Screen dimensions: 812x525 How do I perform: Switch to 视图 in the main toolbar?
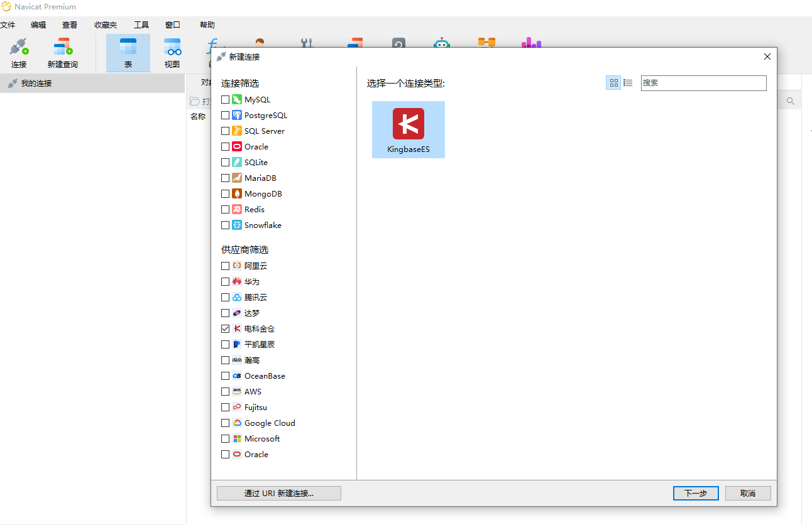click(x=172, y=53)
